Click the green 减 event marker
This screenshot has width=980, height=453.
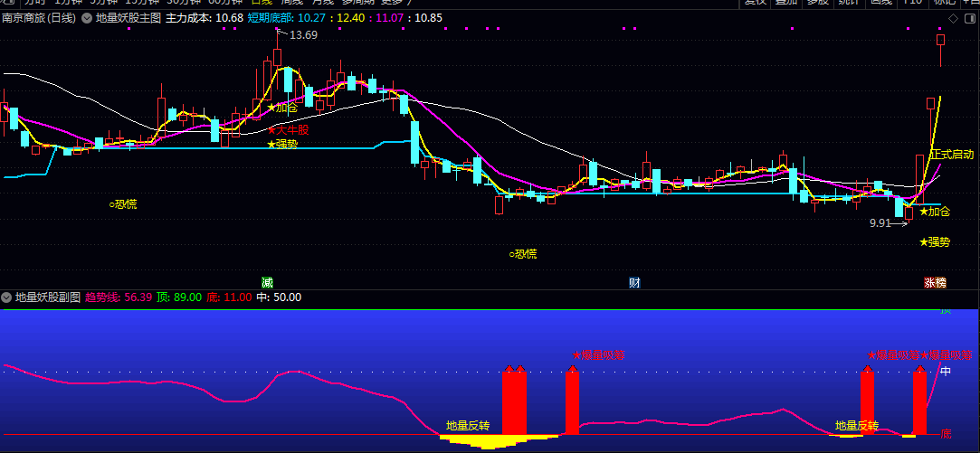(x=268, y=282)
